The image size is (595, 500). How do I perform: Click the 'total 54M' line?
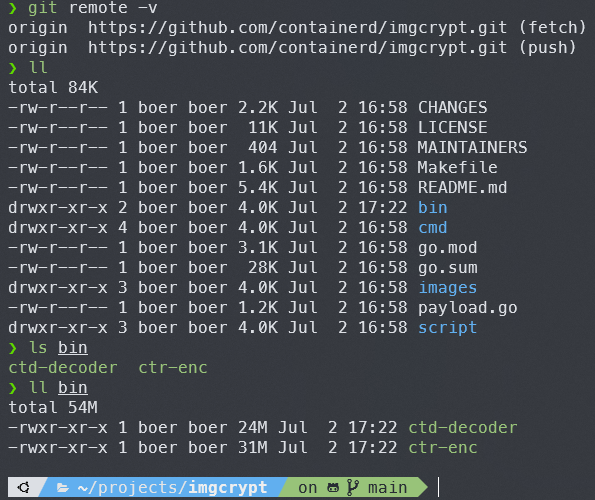(53, 408)
